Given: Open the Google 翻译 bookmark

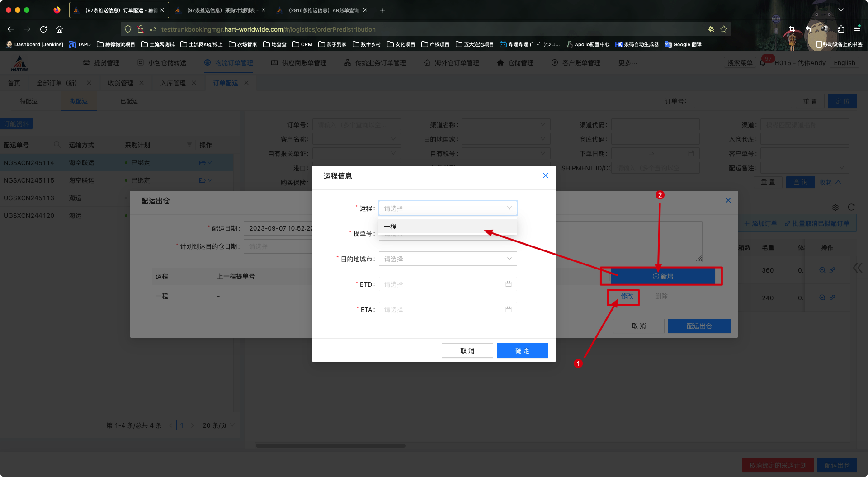Looking at the screenshot, I should 683,44.
